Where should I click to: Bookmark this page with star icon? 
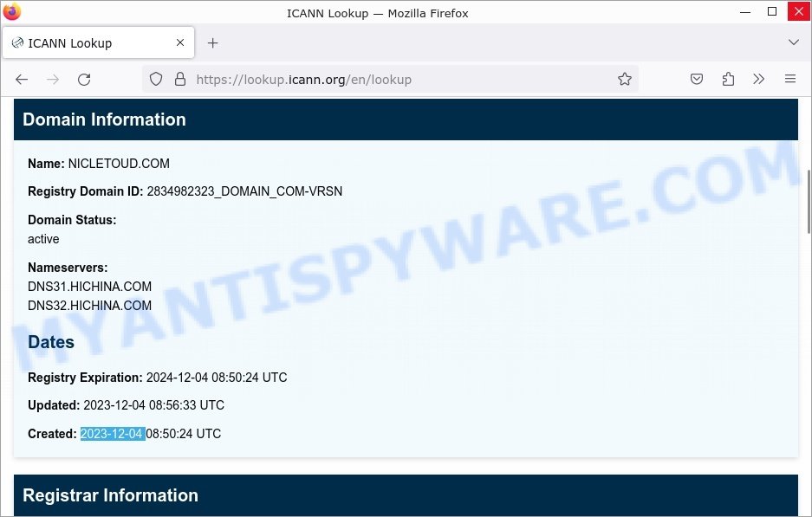pos(625,79)
